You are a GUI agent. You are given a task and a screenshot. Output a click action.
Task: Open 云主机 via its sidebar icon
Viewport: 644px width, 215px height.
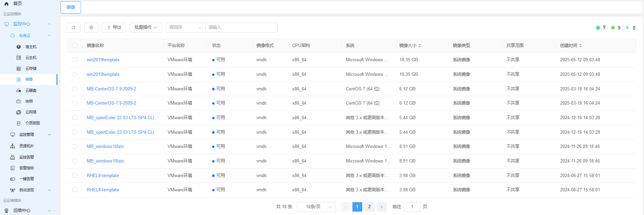(19, 58)
